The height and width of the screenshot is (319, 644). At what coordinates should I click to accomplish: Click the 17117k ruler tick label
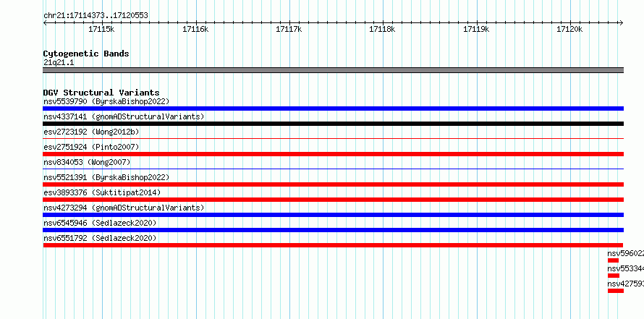tap(289, 29)
